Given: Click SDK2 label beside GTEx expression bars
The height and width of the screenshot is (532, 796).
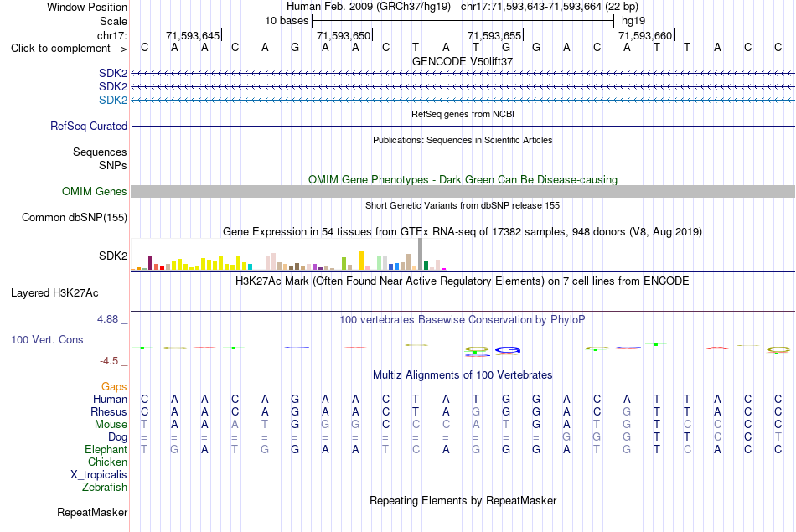Looking at the screenshot, I should pyautogui.click(x=113, y=256).
